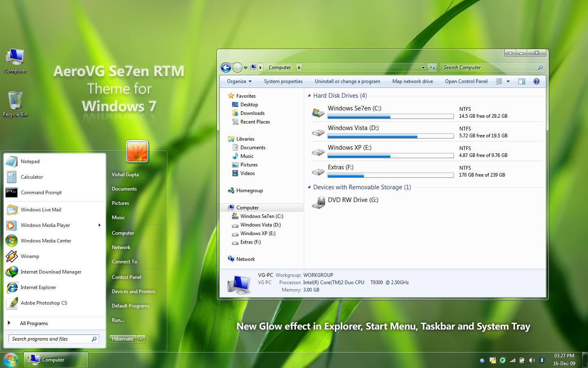
Task: Choose Open Control Panel
Action: coord(466,81)
